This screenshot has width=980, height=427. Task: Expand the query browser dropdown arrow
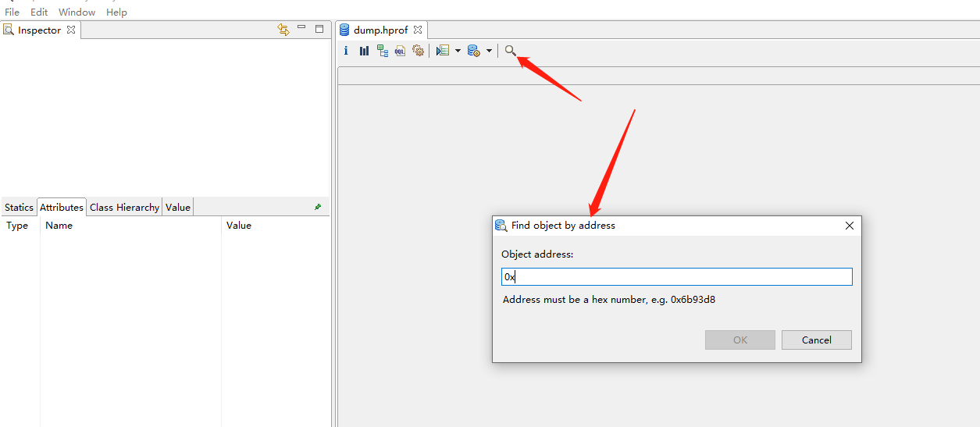(x=489, y=51)
